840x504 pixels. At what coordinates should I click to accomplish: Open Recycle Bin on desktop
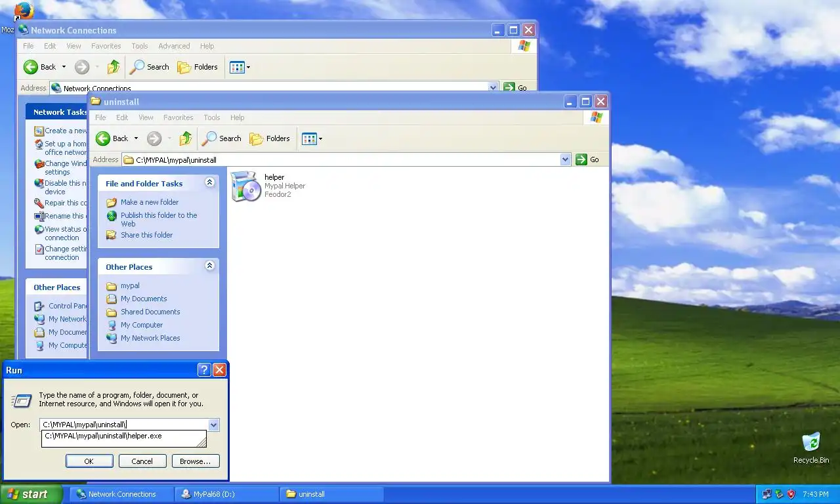coord(811,448)
